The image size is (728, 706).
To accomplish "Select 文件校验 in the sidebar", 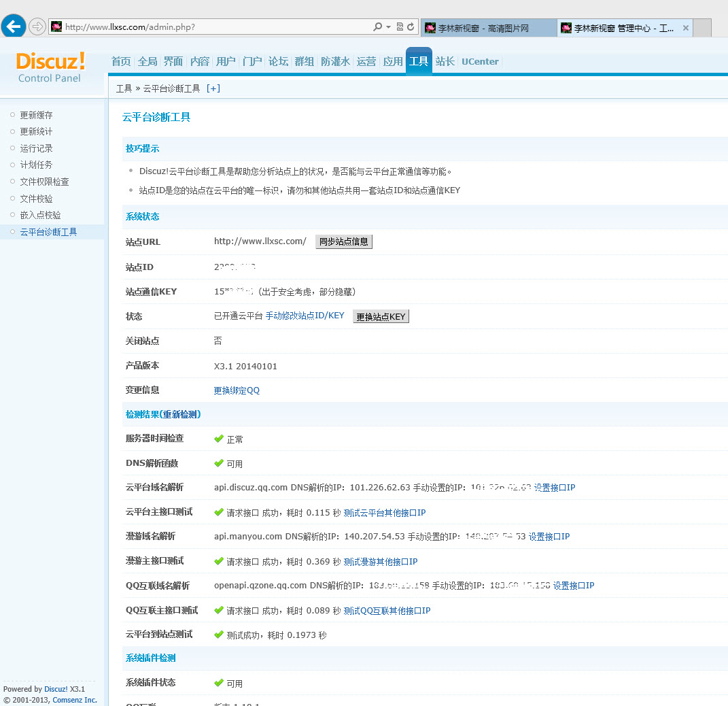I will (36, 199).
